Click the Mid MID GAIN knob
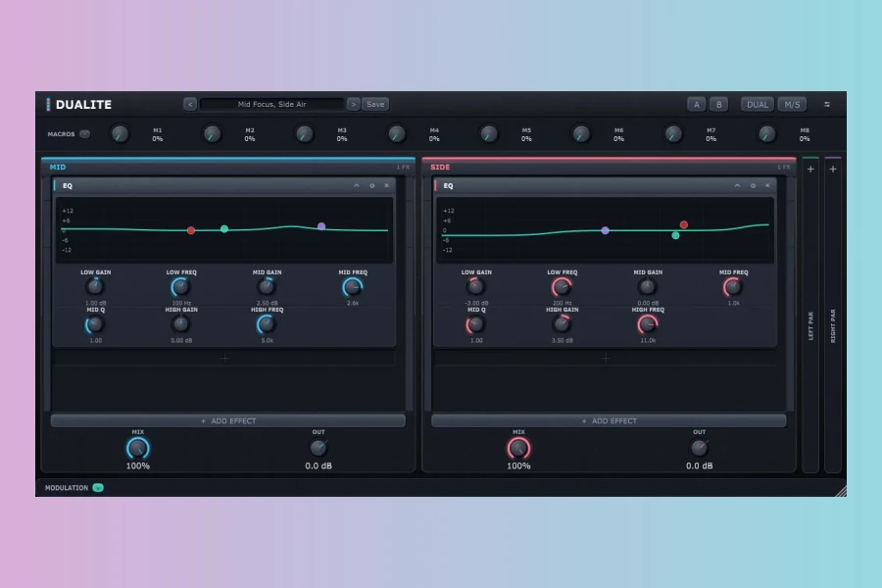Viewport: 882px width, 588px height. (x=267, y=287)
